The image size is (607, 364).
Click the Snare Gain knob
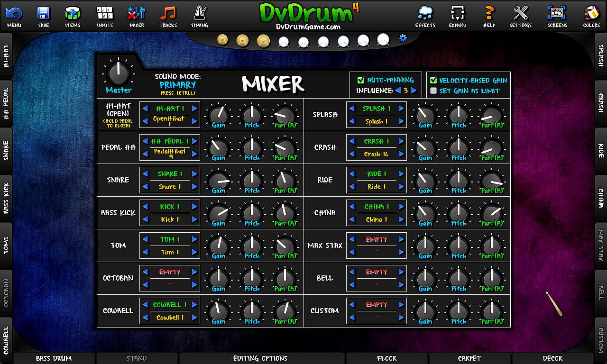[x=219, y=181]
